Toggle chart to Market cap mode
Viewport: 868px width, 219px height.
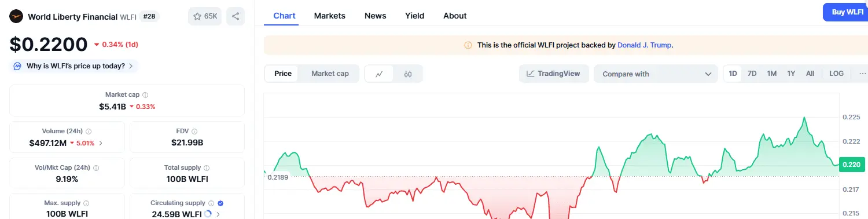point(330,74)
